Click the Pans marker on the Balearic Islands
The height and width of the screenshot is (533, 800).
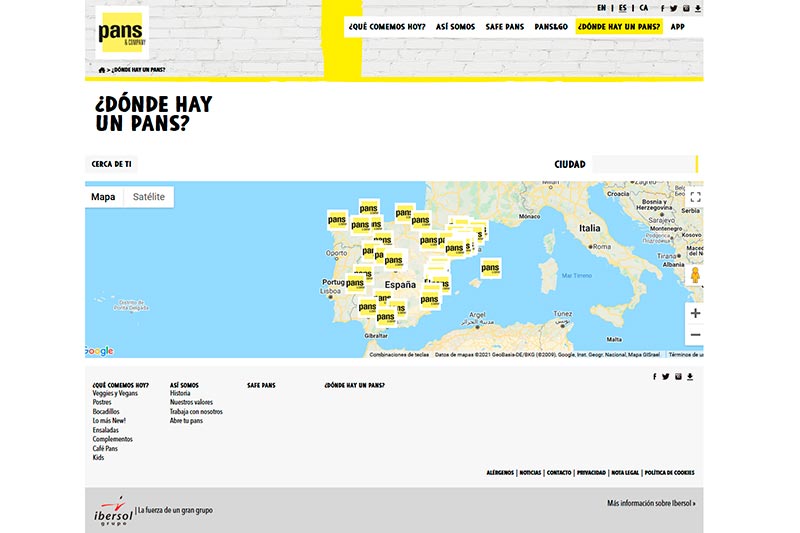(x=490, y=268)
